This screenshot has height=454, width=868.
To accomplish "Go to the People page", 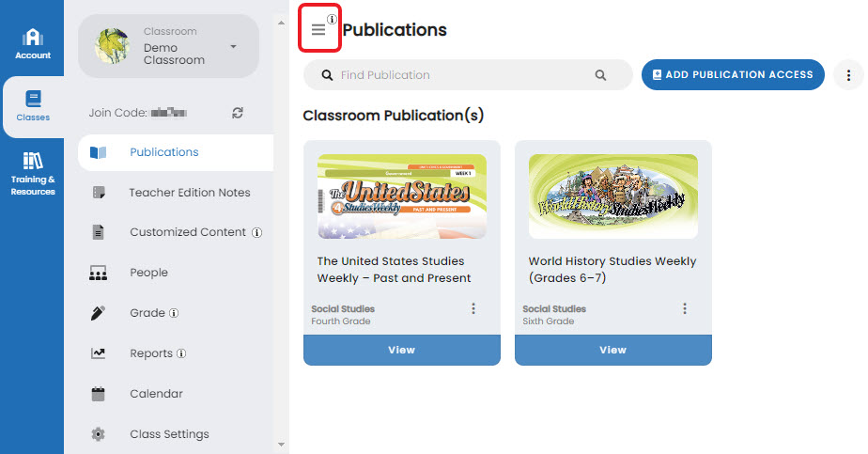I will coord(148,273).
